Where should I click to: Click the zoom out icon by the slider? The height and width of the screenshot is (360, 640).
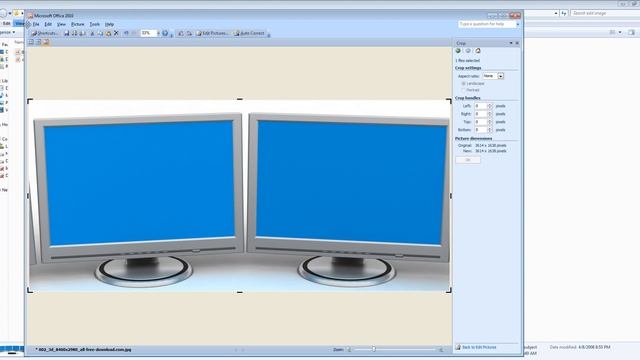point(349,349)
